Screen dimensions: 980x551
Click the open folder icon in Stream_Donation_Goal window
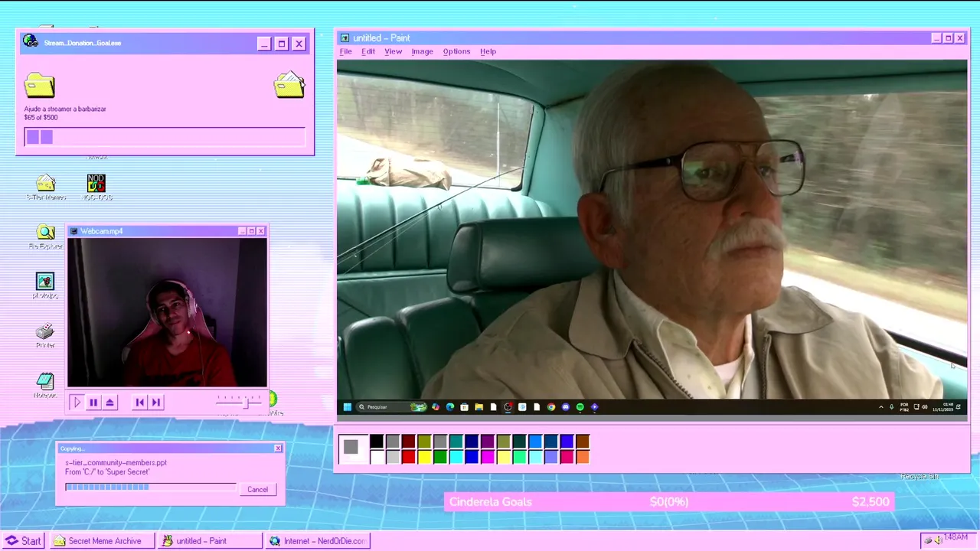(x=289, y=84)
